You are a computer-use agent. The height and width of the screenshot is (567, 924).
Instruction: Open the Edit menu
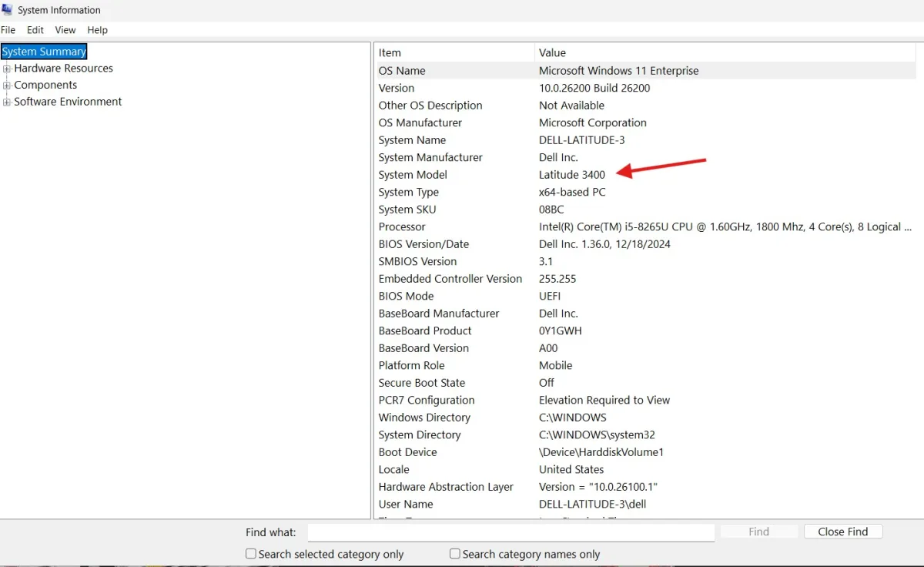[35, 30]
